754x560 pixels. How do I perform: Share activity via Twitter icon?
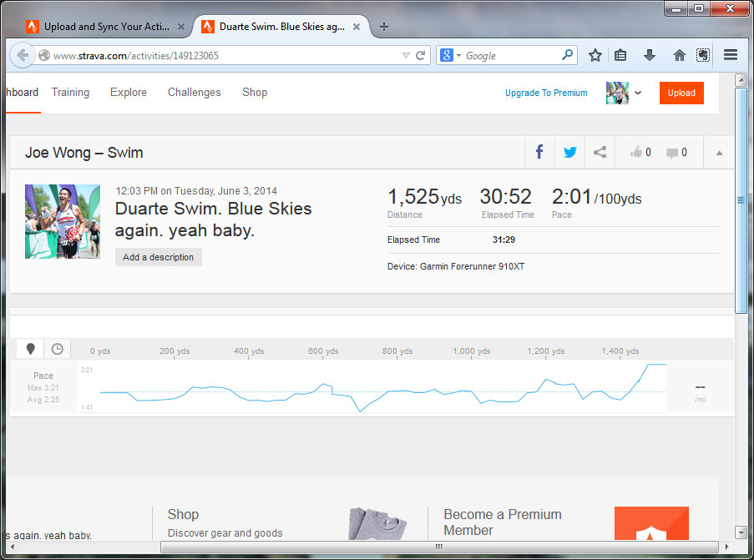[569, 152]
